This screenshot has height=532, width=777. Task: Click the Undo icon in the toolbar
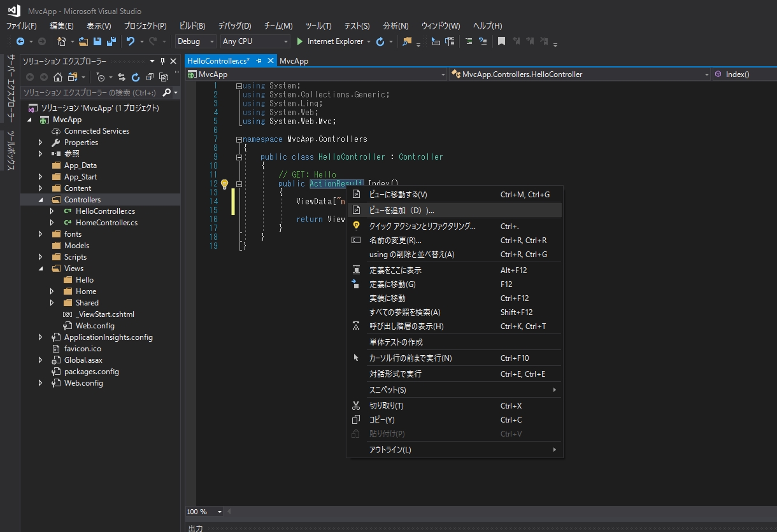coord(131,41)
